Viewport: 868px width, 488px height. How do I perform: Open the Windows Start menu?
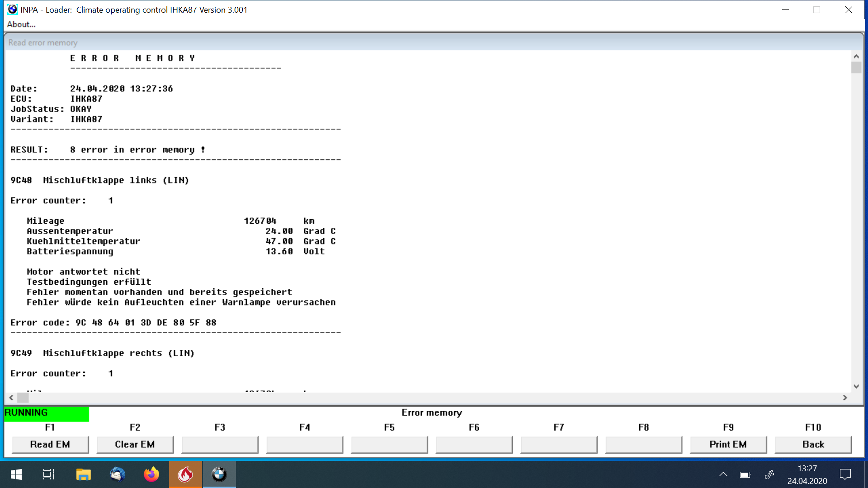click(x=16, y=474)
